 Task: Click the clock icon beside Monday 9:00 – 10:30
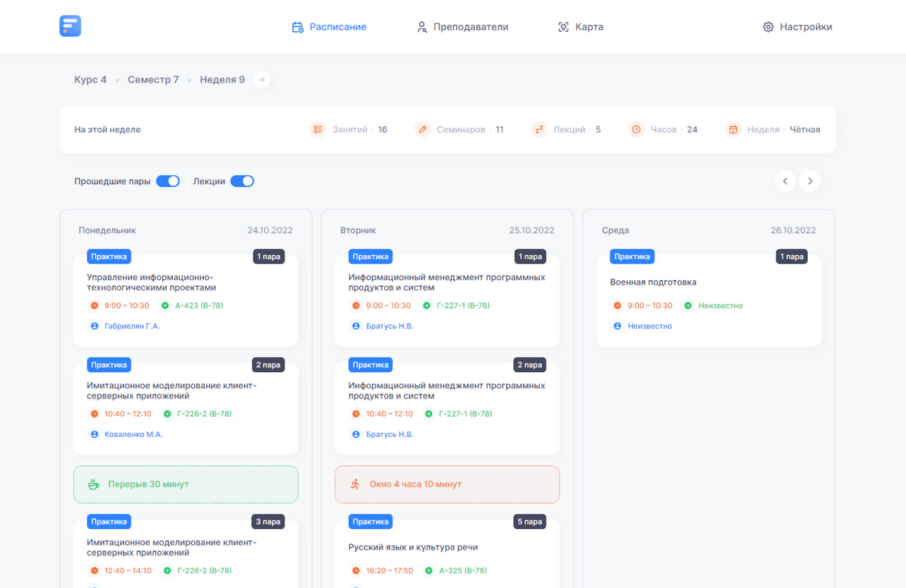tap(94, 306)
